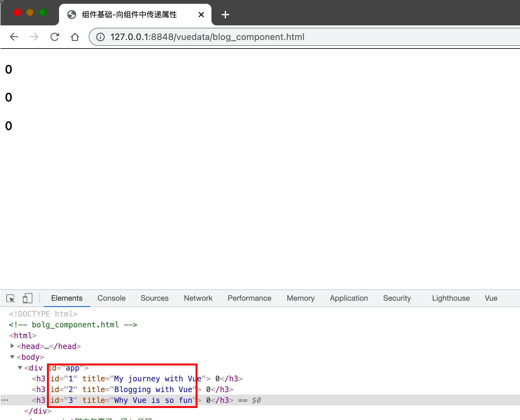The width and height of the screenshot is (520, 420).
Task: View site information icon in address bar
Action: click(100, 37)
